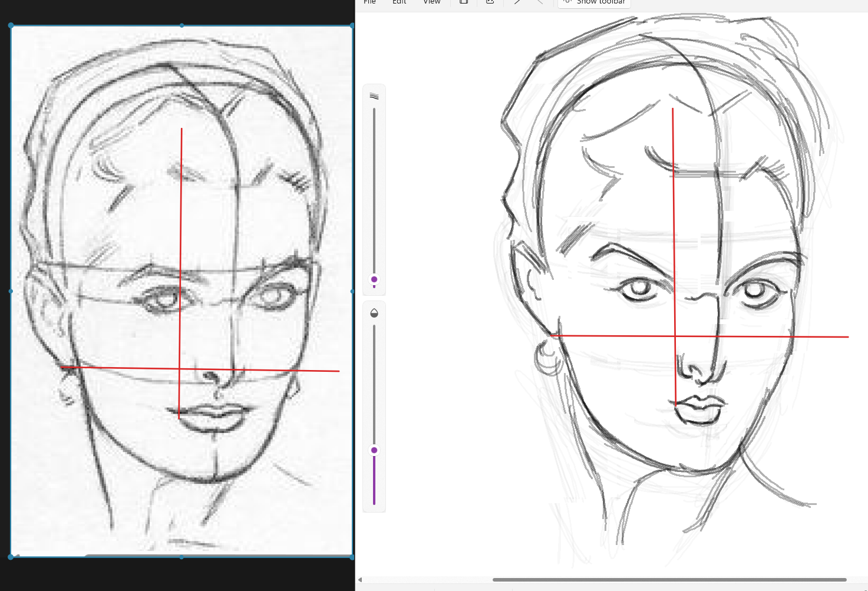The width and height of the screenshot is (868, 591).
Task: Click the bottom-left corner handle of the reference image
Action: tap(11, 556)
